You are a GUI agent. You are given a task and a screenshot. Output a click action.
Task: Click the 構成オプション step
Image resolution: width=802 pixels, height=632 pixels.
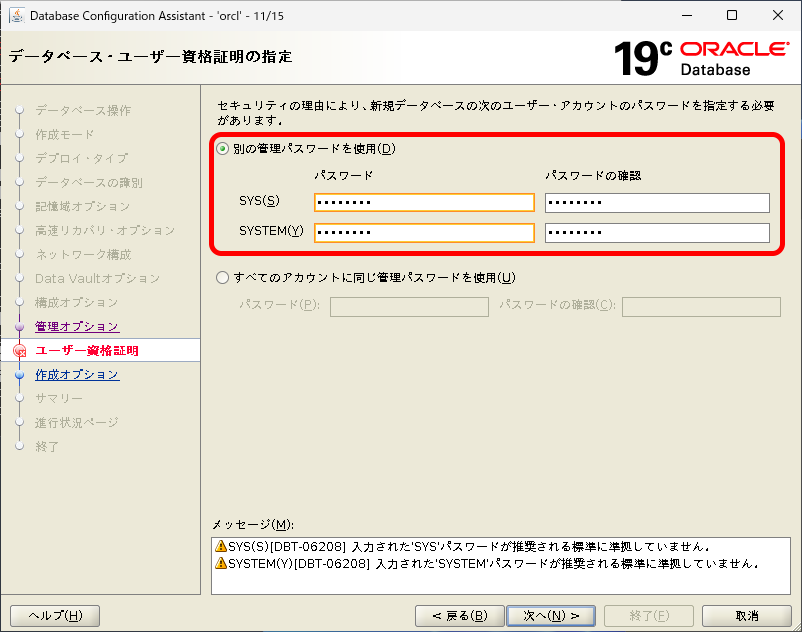tap(76, 303)
